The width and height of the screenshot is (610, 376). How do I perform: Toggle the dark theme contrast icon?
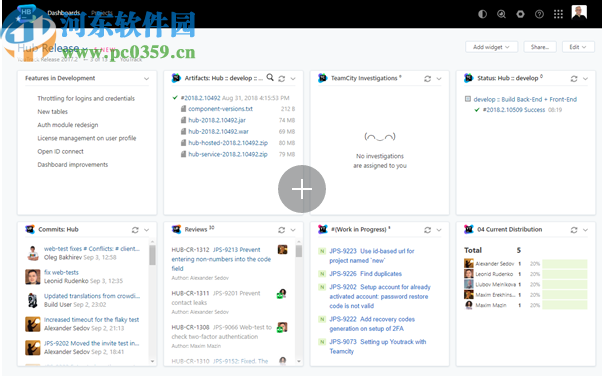coord(482,14)
